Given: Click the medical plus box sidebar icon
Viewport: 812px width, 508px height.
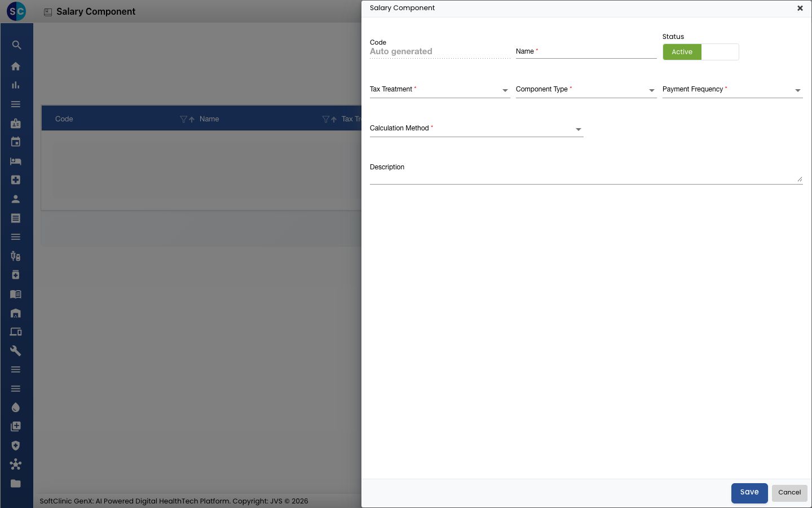Looking at the screenshot, I should click(x=16, y=180).
